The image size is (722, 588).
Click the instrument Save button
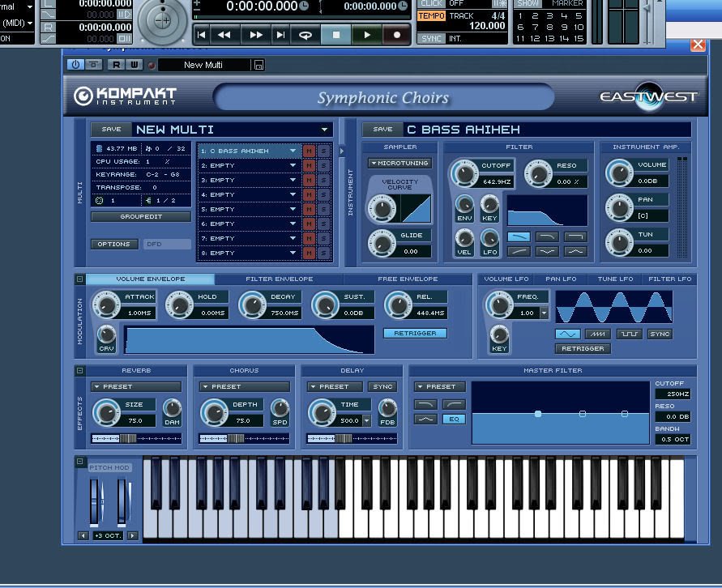382,130
